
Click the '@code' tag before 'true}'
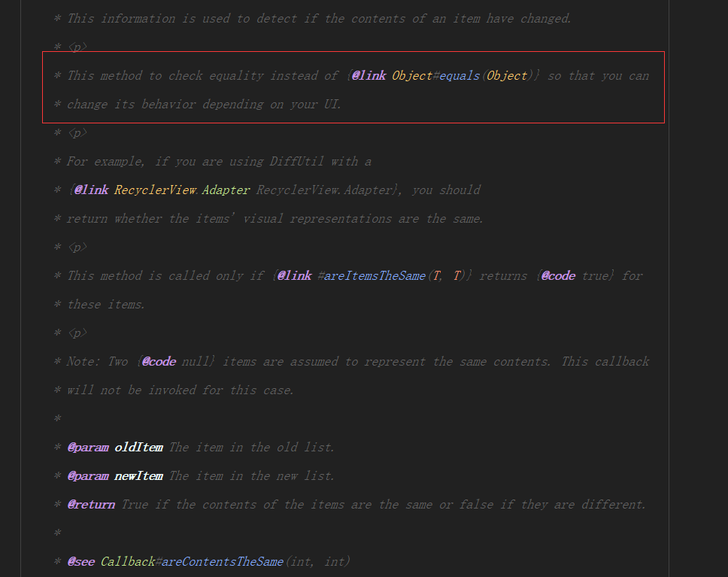click(x=559, y=276)
